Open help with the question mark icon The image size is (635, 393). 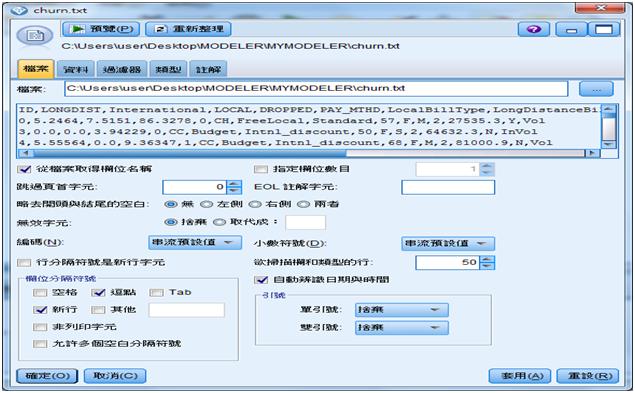coord(534,30)
